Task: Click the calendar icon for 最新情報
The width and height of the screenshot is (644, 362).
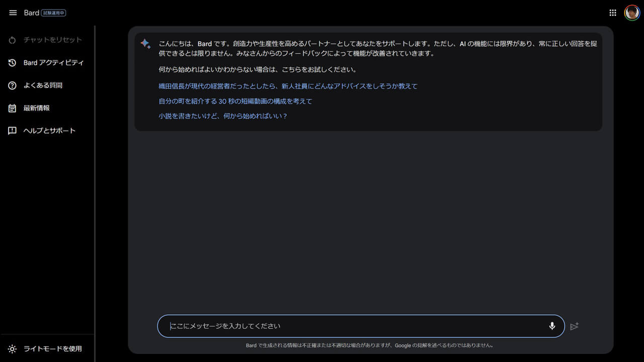Action: [x=13, y=108]
